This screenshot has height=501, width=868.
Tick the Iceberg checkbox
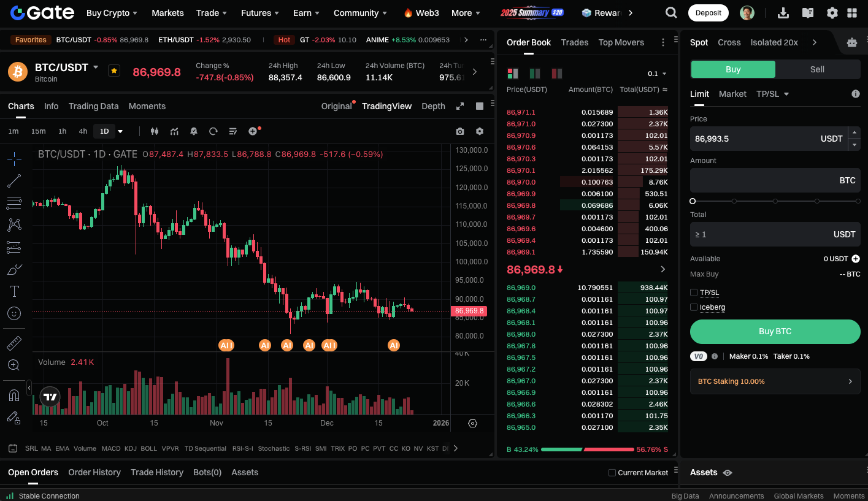694,307
